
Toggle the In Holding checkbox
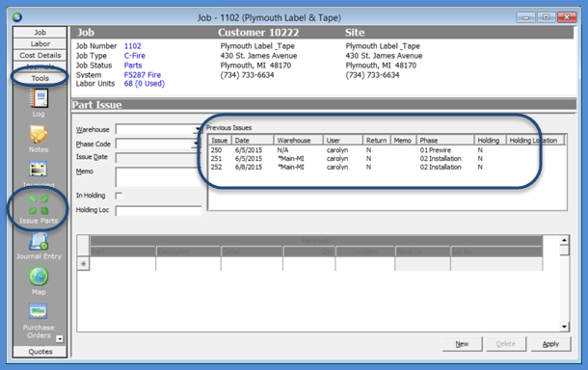[119, 196]
